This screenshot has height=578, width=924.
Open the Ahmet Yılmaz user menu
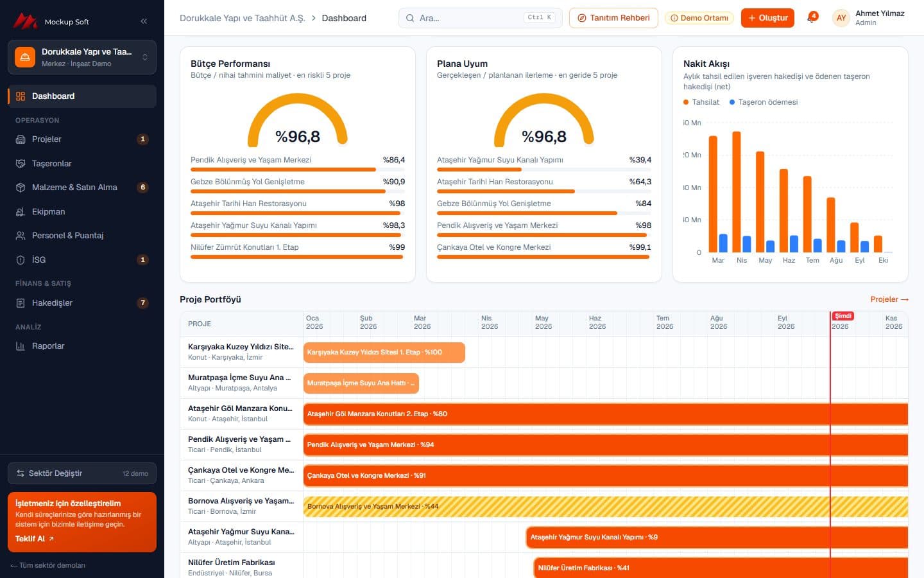tap(869, 18)
